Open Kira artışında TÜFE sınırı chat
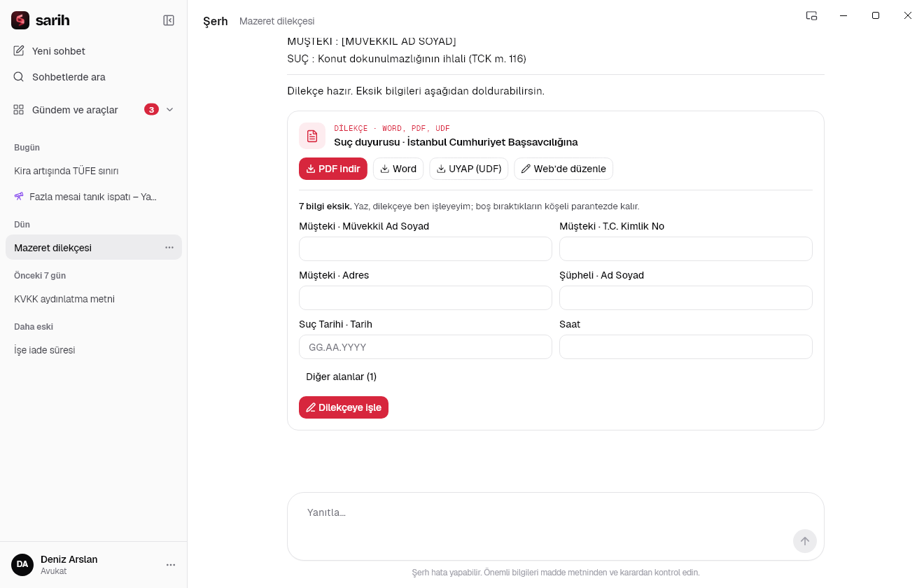The width and height of the screenshot is (924, 588). [x=94, y=171]
